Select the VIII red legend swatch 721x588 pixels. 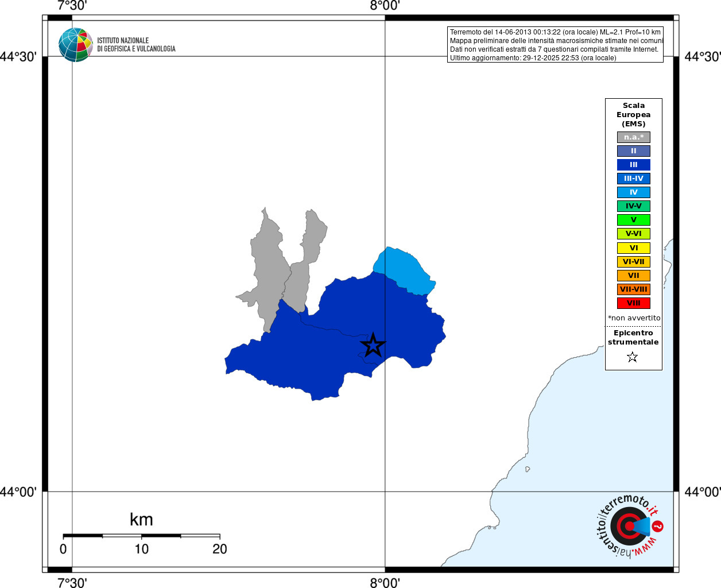634,303
